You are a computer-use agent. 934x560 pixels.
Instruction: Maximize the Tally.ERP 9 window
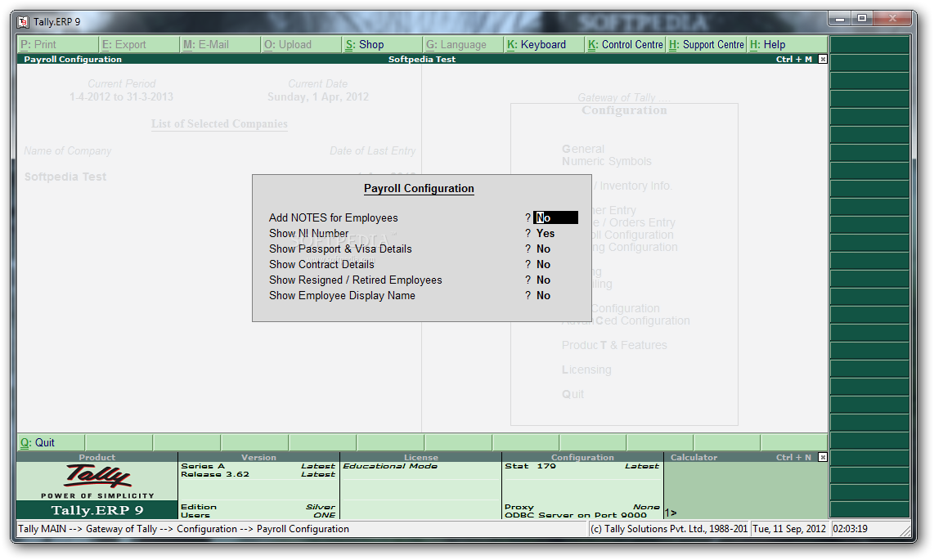[x=862, y=19]
